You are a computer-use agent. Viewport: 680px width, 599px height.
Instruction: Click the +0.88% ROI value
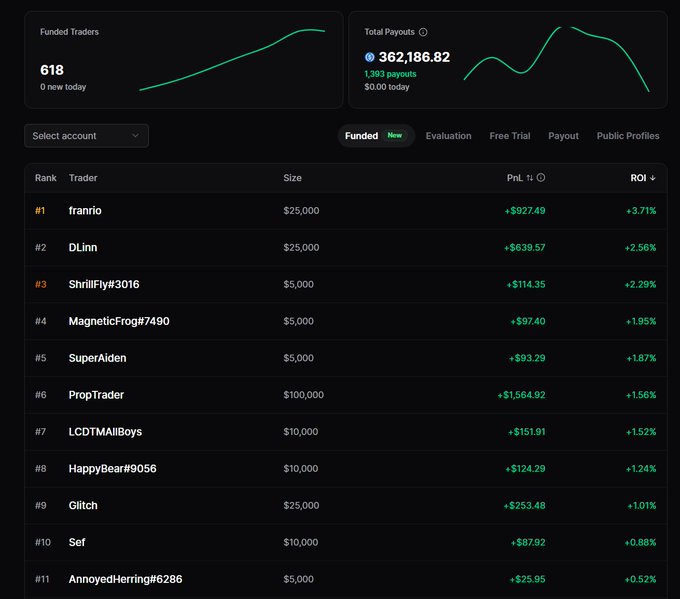click(640, 543)
